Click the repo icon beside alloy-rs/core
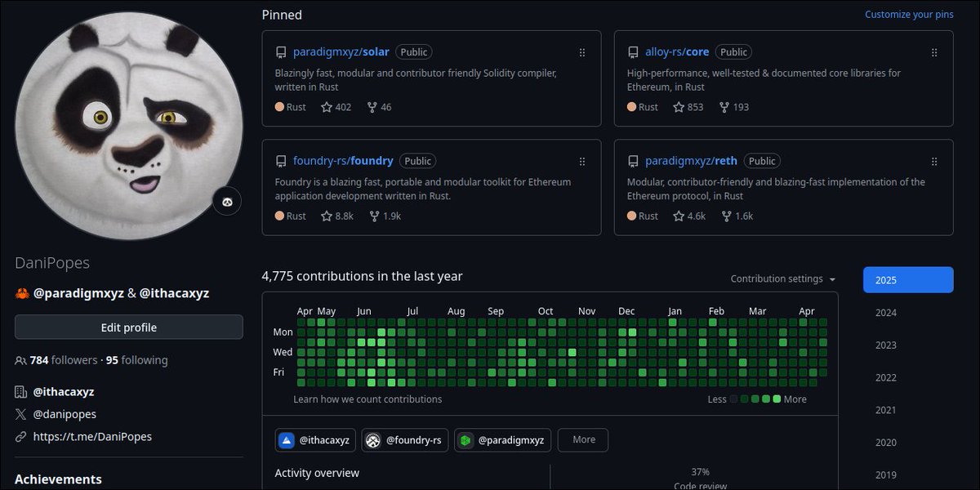The width and height of the screenshot is (980, 490). pos(633,52)
